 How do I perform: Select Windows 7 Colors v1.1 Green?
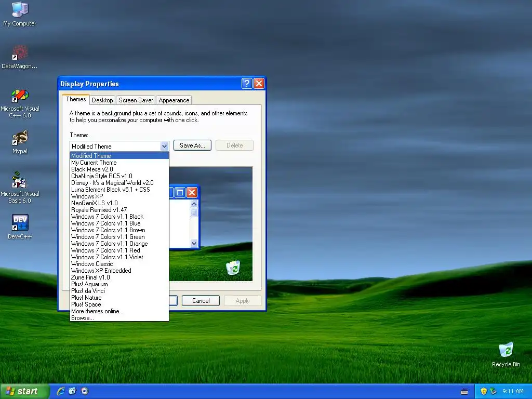tap(119, 237)
